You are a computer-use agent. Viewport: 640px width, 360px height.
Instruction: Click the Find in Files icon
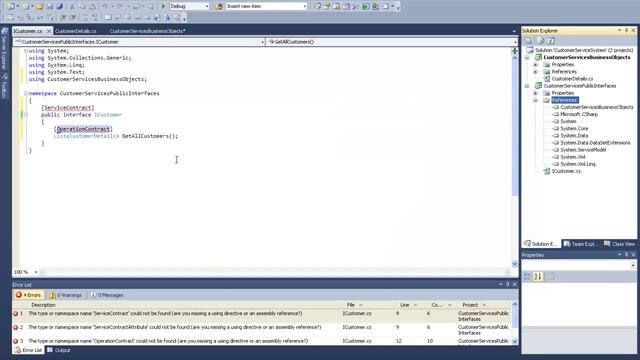(218, 6)
